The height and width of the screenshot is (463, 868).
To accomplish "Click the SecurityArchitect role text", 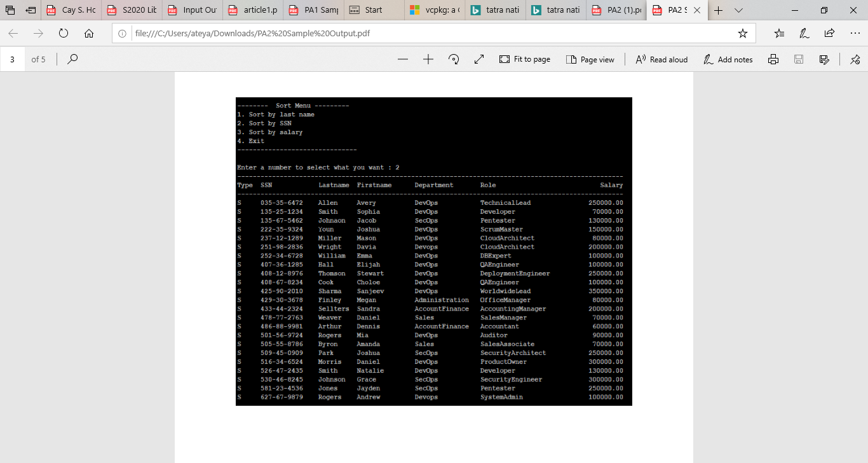I will pos(513,353).
